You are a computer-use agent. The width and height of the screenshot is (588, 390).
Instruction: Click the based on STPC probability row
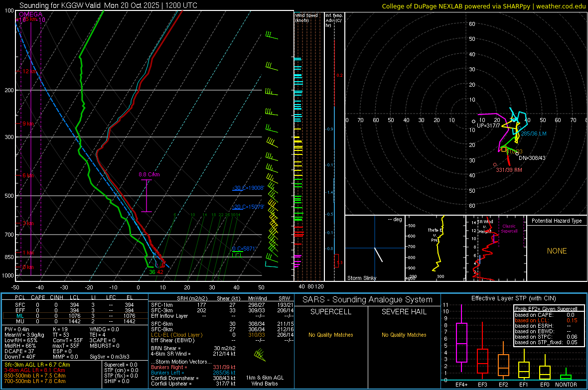pyautogui.click(x=546, y=337)
